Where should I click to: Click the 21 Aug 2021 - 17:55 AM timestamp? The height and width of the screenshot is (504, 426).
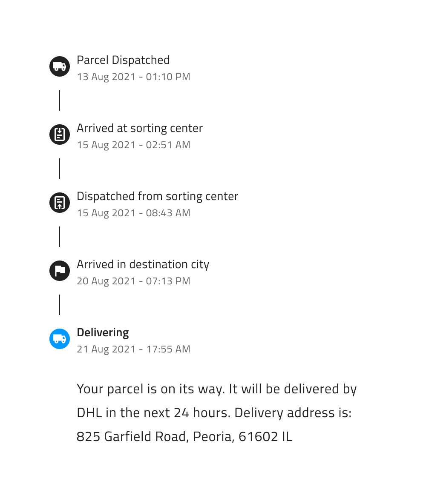133,349
